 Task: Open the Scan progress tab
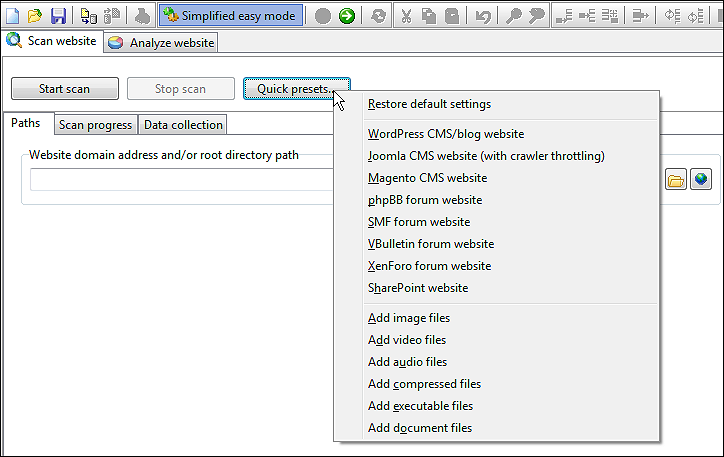(x=96, y=125)
